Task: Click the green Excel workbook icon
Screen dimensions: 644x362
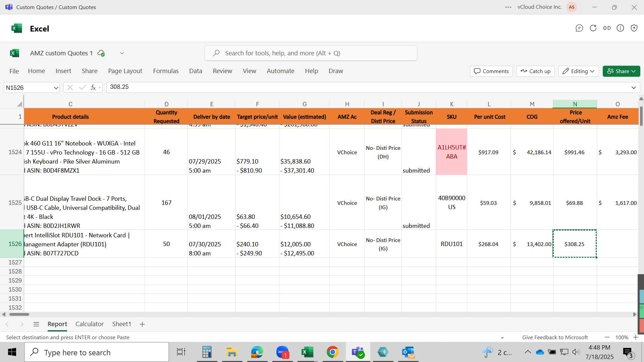Action: [x=14, y=53]
